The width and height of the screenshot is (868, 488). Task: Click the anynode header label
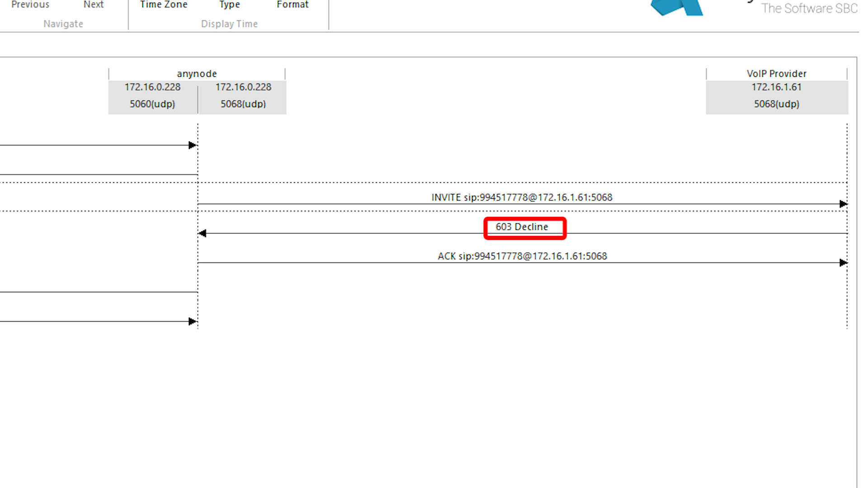pos(197,74)
